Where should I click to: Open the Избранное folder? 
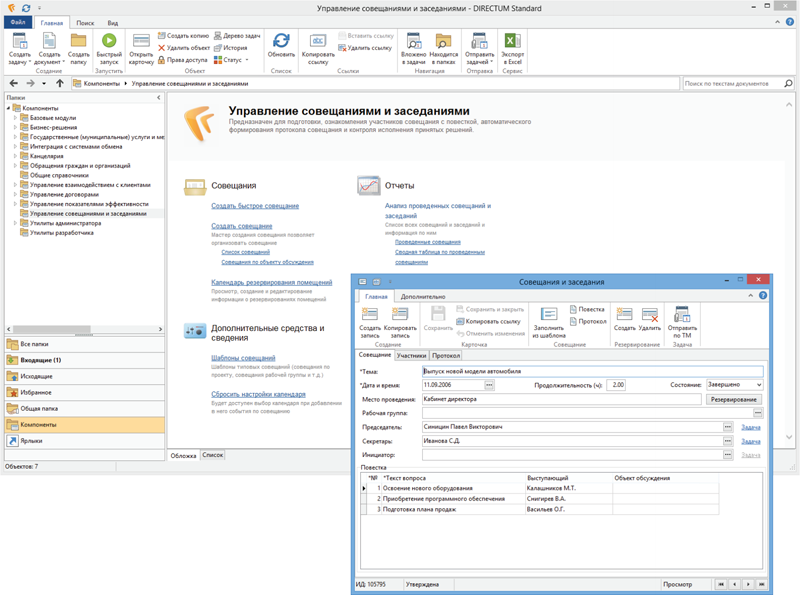[x=85, y=392]
